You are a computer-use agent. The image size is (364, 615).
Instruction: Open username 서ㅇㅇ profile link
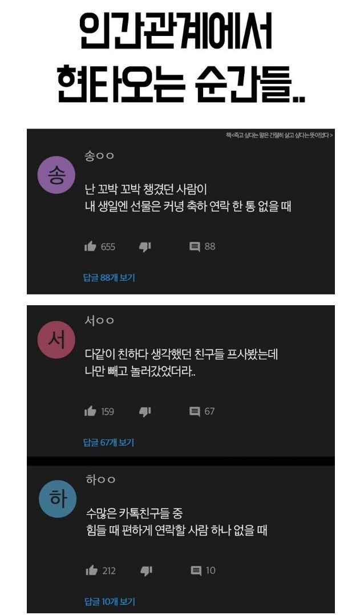click(x=99, y=321)
